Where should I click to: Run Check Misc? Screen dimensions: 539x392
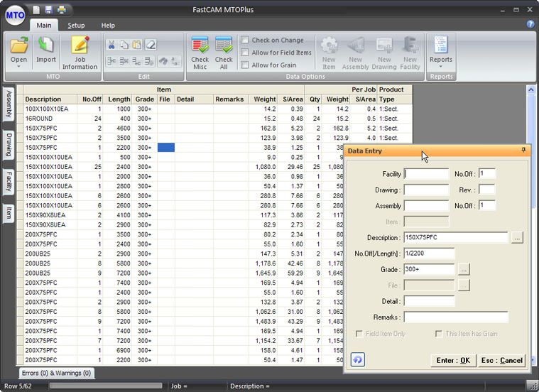coord(200,53)
